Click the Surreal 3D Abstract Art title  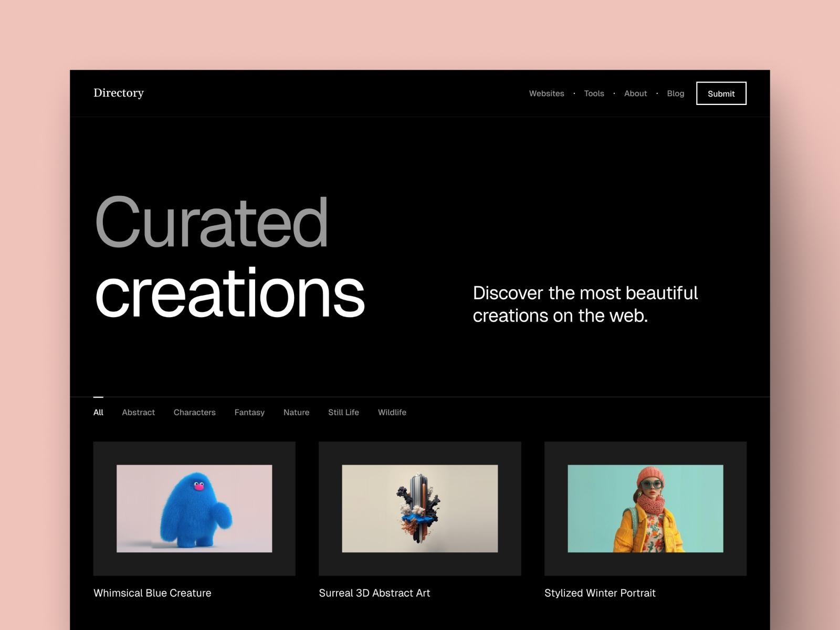(375, 593)
